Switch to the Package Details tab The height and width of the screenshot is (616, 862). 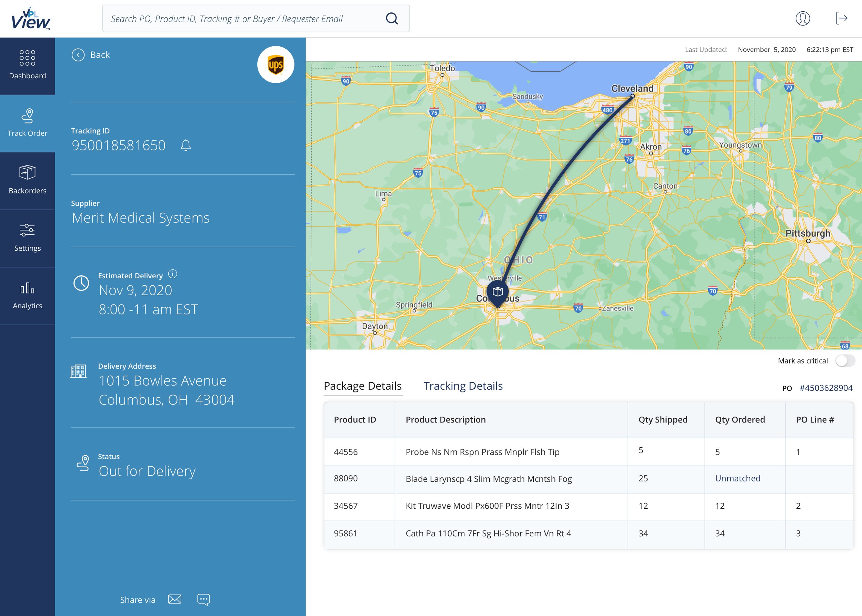362,386
